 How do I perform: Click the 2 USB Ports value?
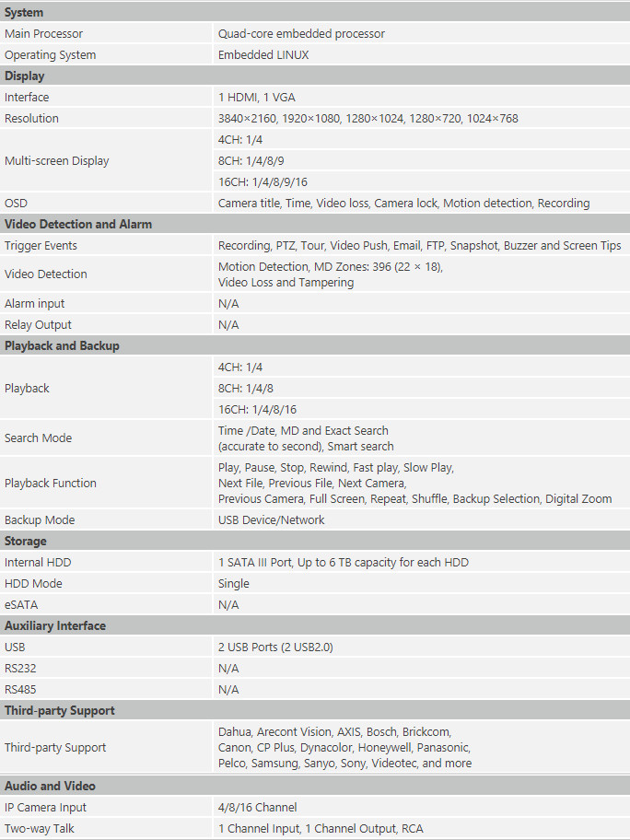[x=275, y=647]
